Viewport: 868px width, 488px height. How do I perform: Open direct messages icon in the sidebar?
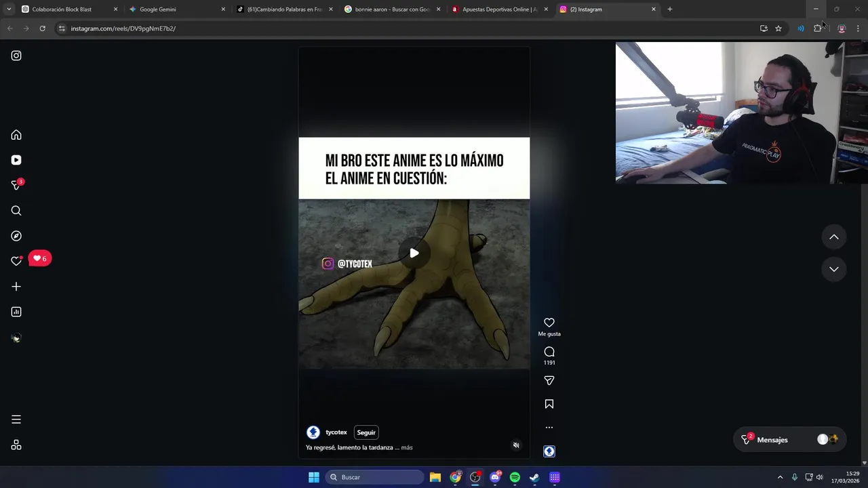pyautogui.click(x=16, y=185)
